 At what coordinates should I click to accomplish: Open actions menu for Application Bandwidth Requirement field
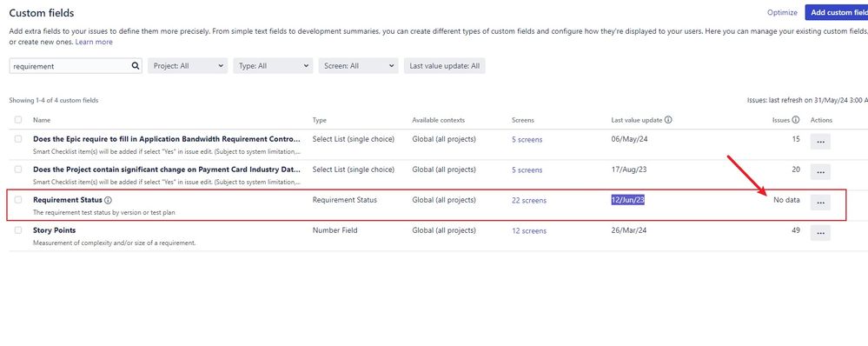coord(820,142)
